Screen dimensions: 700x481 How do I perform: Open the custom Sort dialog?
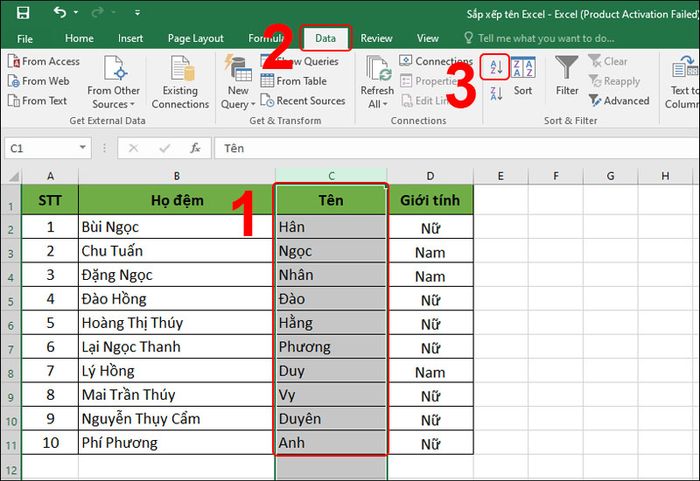523,77
